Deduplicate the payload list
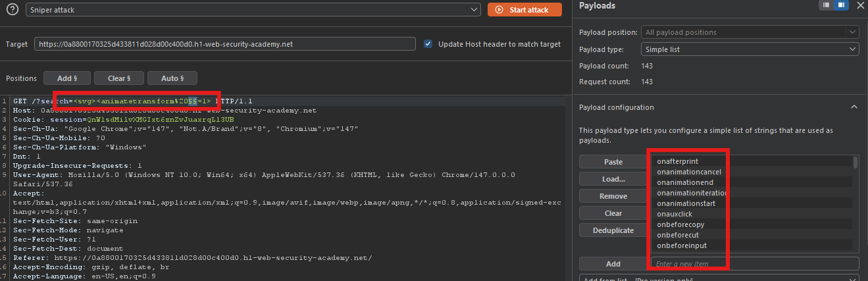Viewport: 868px width, 281px height. (x=613, y=230)
